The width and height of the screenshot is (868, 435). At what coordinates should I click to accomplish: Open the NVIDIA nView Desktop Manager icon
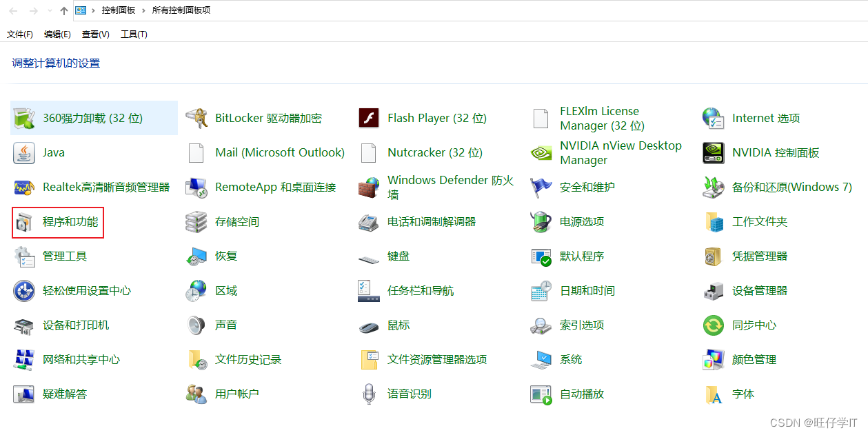(x=541, y=152)
